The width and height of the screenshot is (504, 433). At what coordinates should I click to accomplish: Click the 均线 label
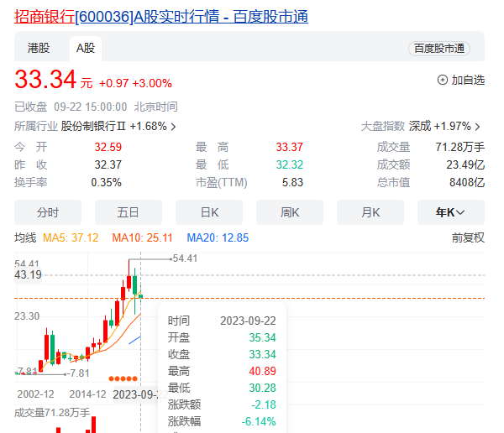coord(25,237)
